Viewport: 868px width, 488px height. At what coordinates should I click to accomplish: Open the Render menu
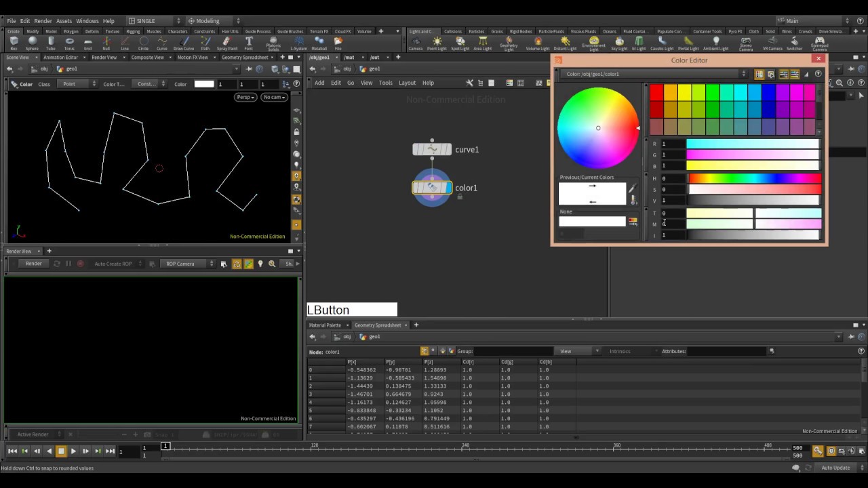coord(43,21)
